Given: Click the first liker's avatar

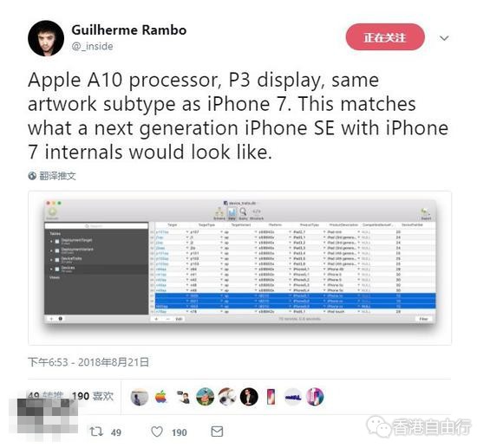Looking at the screenshot, I should pos(140,397).
